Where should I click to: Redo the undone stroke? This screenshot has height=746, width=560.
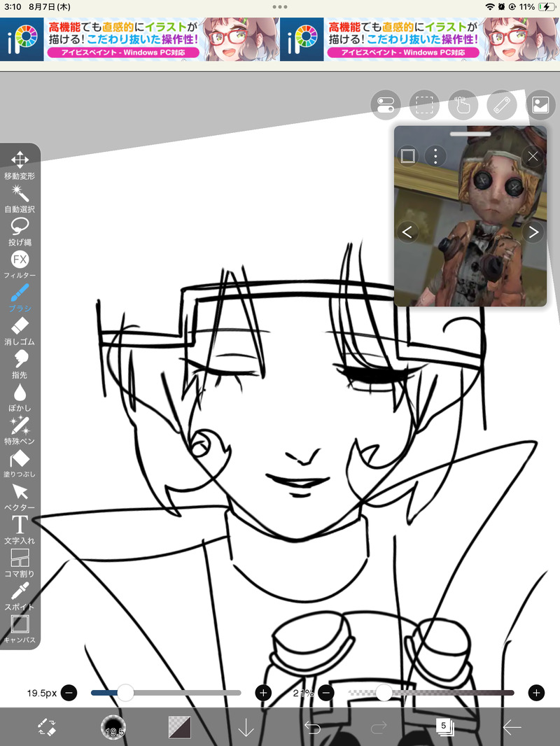click(379, 727)
